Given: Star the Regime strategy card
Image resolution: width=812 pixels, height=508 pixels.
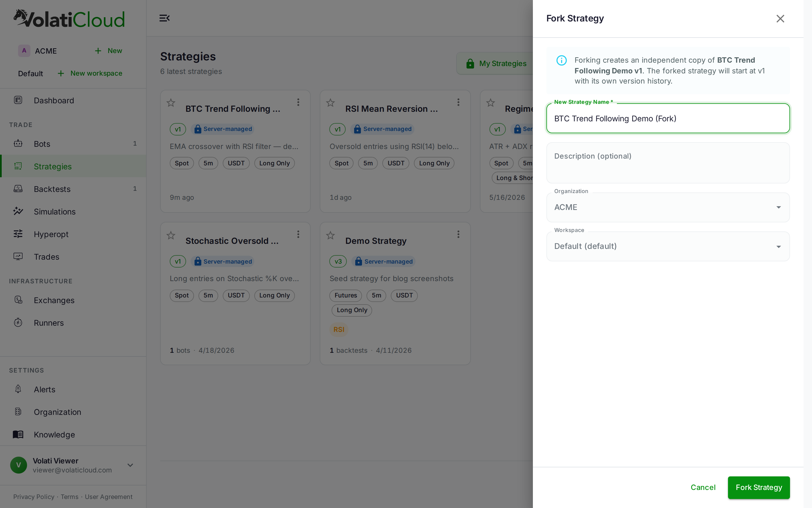Looking at the screenshot, I should coord(491,102).
